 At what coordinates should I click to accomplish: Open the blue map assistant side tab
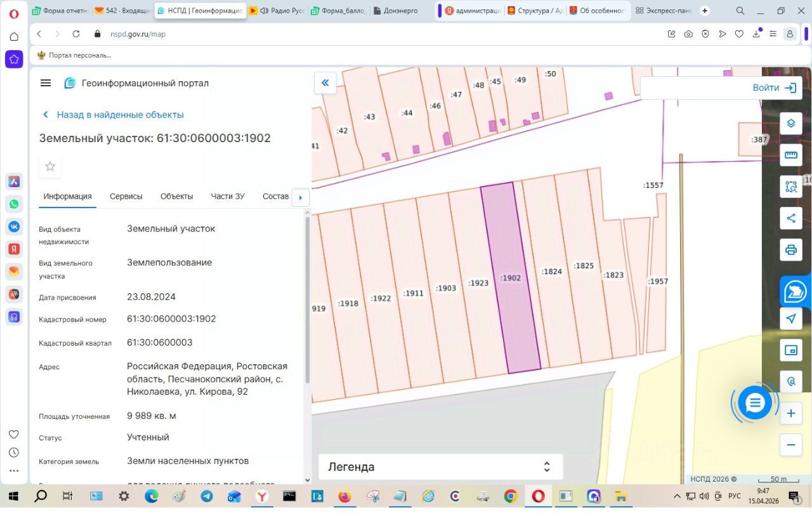[x=795, y=291]
